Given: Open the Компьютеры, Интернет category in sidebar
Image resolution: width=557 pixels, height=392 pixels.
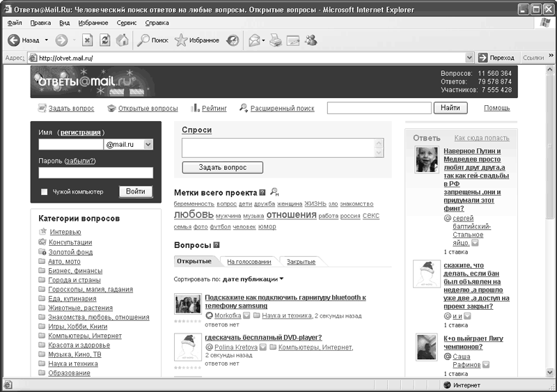Looking at the screenshot, I should [x=85, y=336].
